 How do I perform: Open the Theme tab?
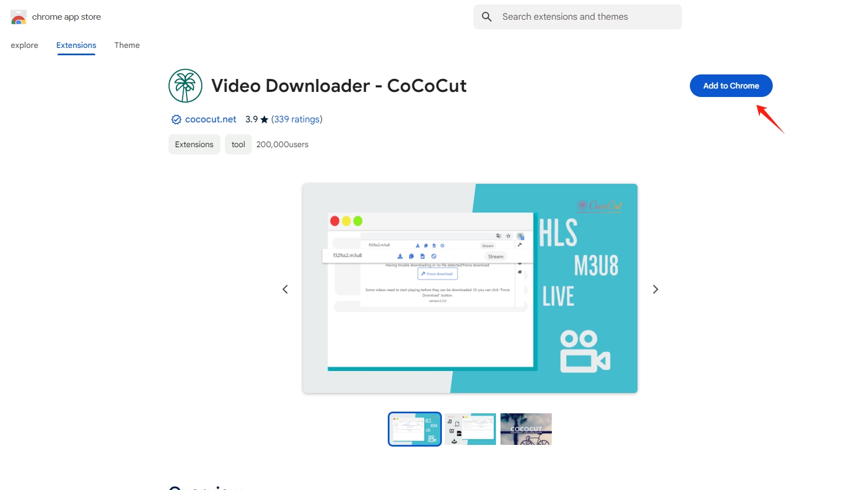pyautogui.click(x=127, y=45)
